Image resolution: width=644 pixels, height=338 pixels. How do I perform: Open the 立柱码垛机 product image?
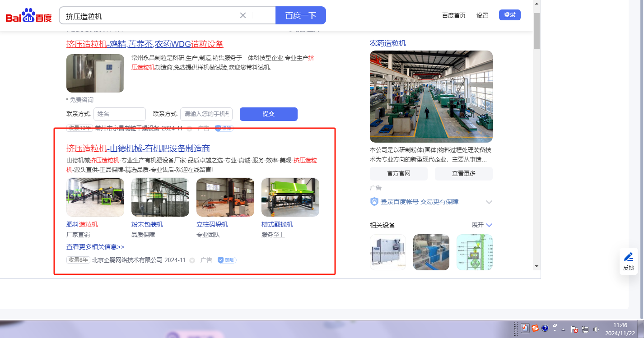(225, 197)
